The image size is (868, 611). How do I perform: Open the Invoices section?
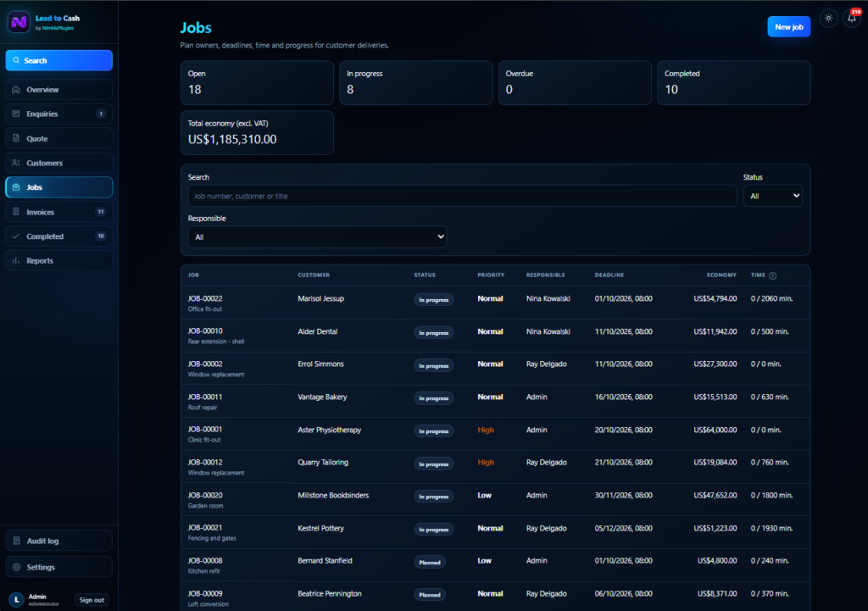tap(59, 212)
